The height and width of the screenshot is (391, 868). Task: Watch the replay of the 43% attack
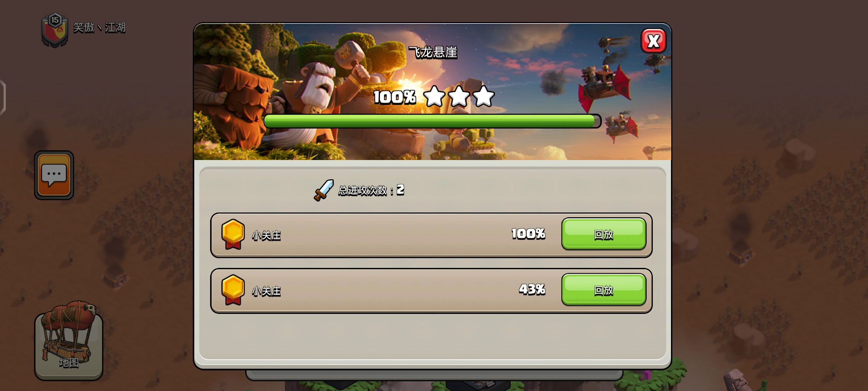click(604, 290)
